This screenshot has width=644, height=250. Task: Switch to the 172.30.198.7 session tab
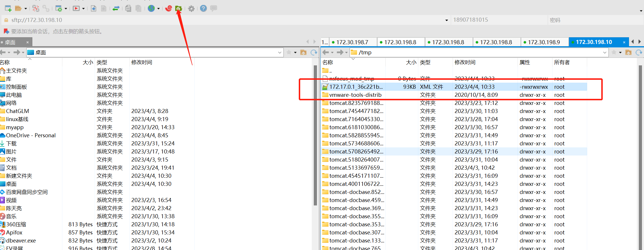[353, 42]
